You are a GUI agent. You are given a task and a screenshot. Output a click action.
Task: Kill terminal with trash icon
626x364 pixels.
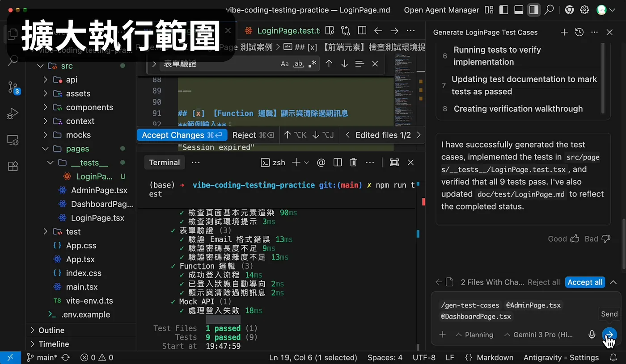pos(353,163)
